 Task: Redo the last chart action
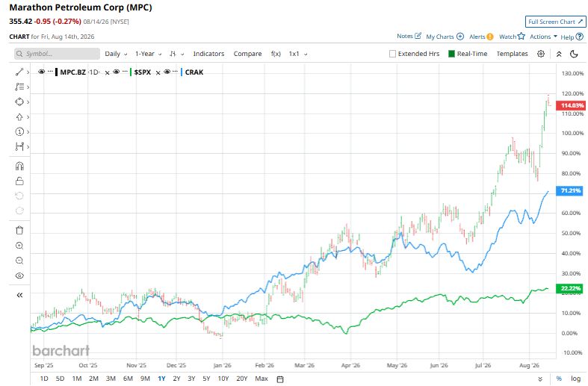(x=19, y=211)
